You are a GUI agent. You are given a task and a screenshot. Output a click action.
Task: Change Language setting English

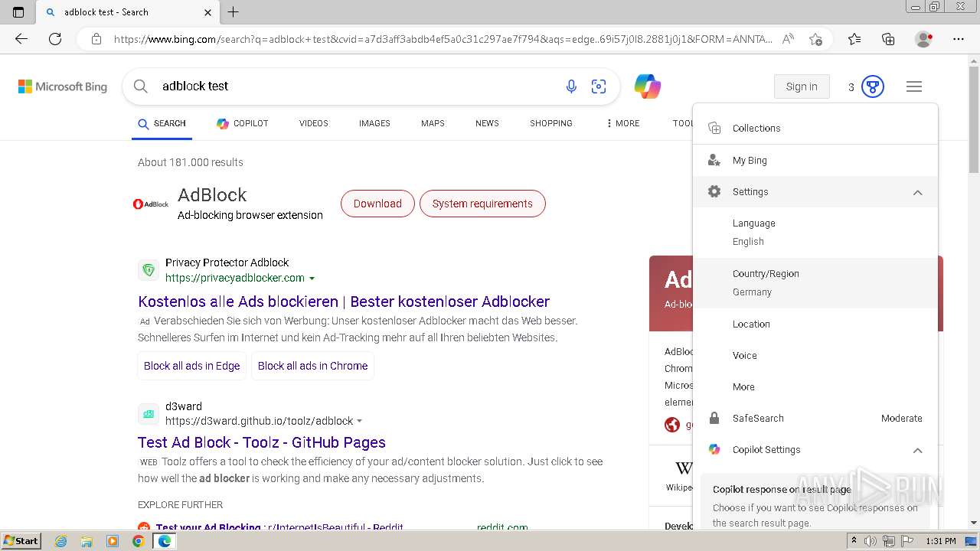(x=815, y=232)
